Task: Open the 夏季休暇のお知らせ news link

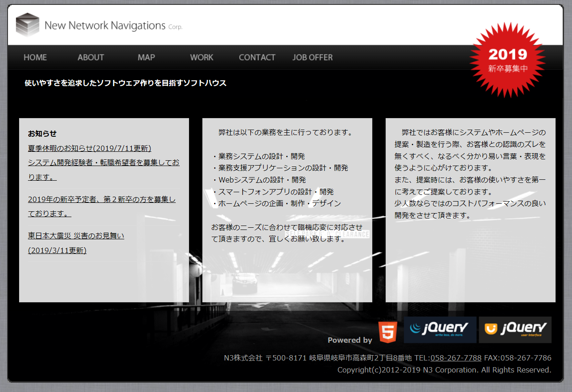Action: tap(89, 148)
